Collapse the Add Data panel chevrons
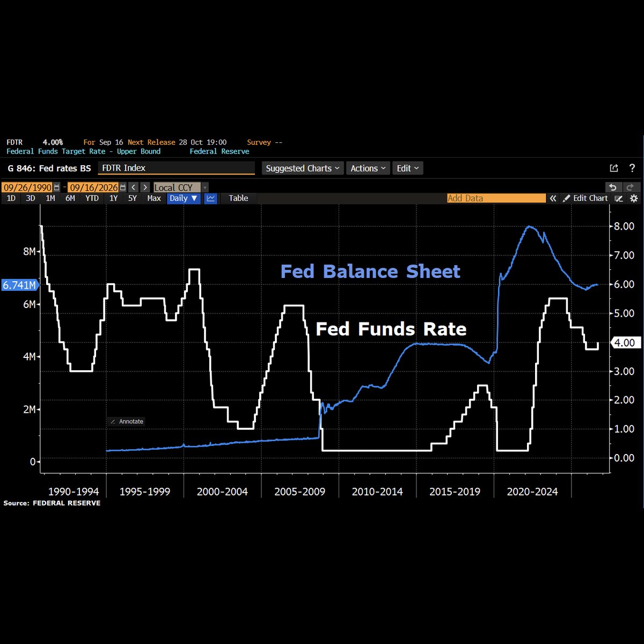This screenshot has height=644, width=644. click(552, 198)
